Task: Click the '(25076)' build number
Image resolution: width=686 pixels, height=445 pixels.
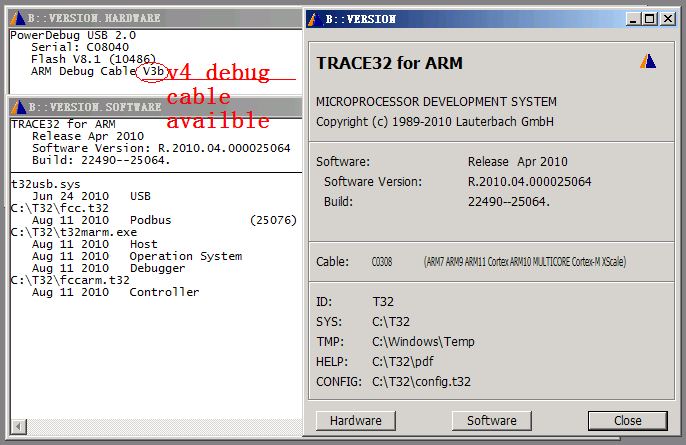Action: coord(273,220)
